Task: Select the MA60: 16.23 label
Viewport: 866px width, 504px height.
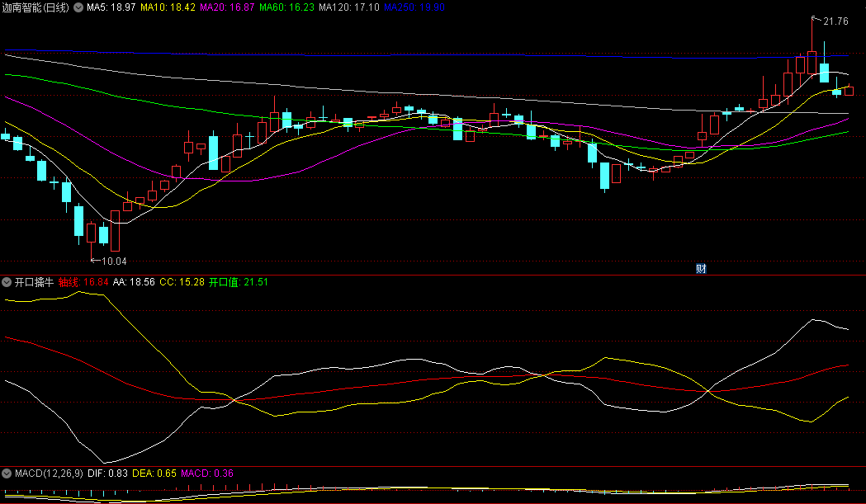Action: [286, 7]
